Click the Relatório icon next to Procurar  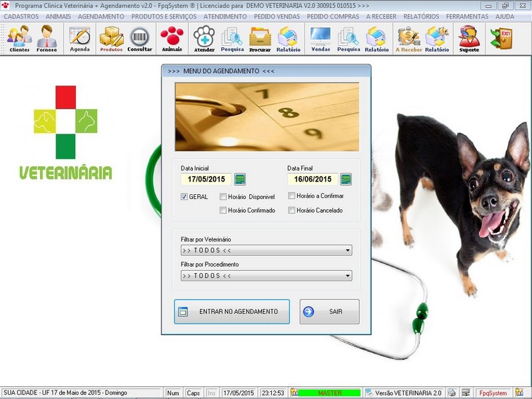(288, 39)
